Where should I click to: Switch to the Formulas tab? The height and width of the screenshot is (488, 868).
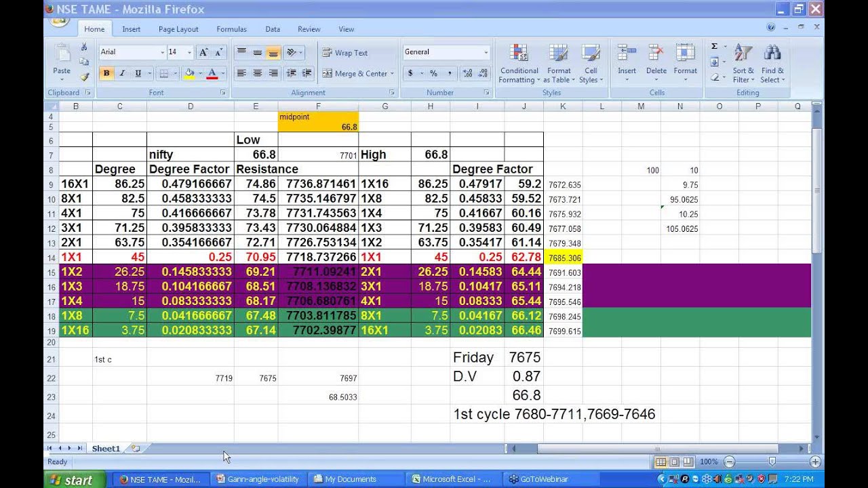(231, 29)
